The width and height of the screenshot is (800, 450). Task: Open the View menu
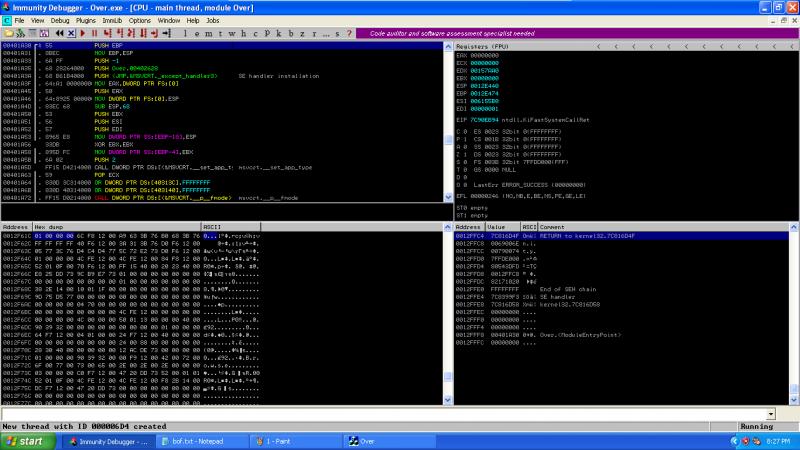click(x=37, y=21)
